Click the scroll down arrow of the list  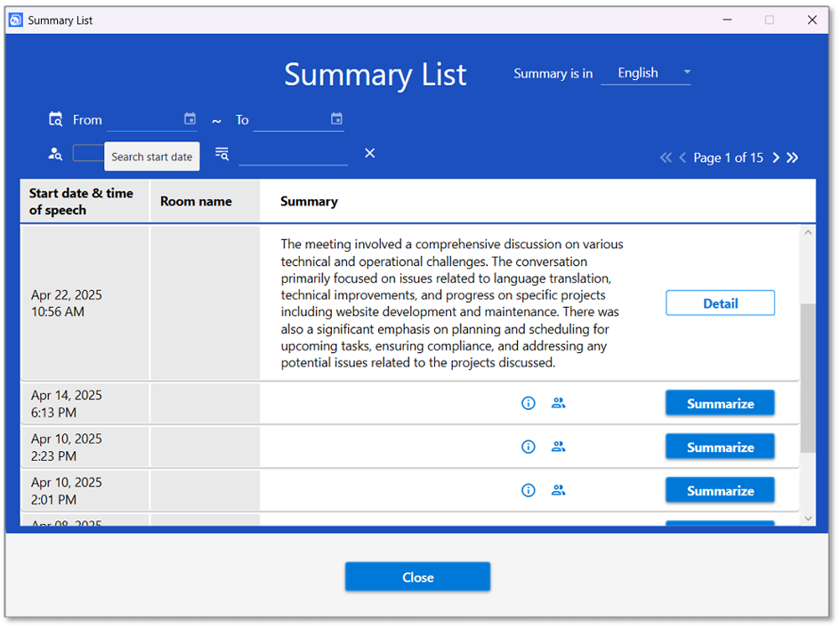pyautogui.click(x=808, y=519)
